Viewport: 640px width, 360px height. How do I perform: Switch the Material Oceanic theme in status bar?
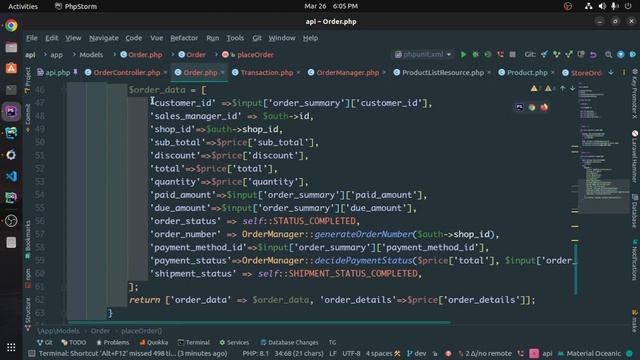point(589,353)
